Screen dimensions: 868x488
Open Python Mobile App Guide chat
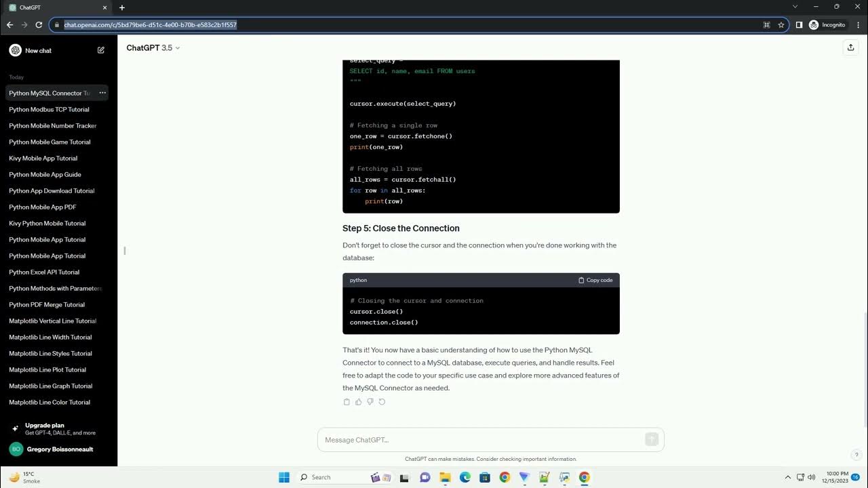(57, 174)
